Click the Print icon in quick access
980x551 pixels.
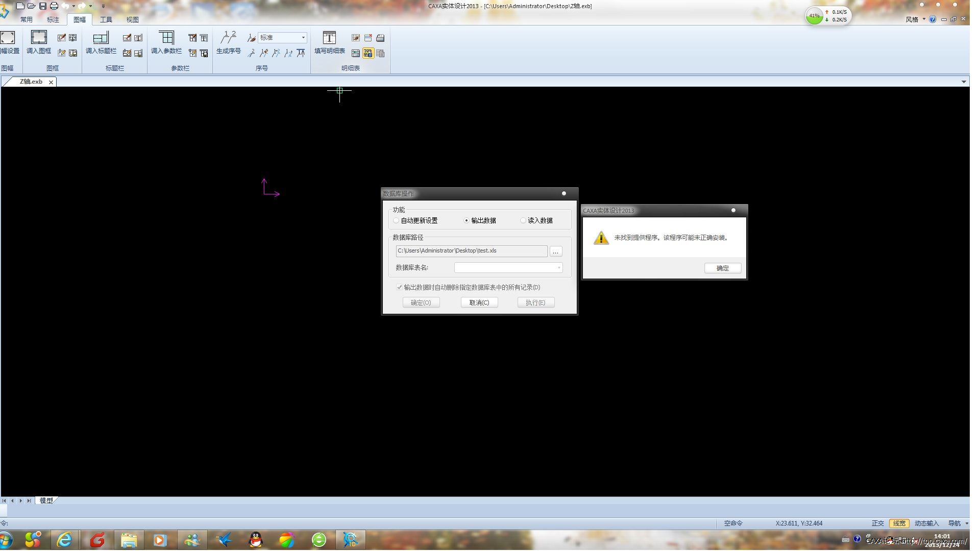click(x=54, y=6)
